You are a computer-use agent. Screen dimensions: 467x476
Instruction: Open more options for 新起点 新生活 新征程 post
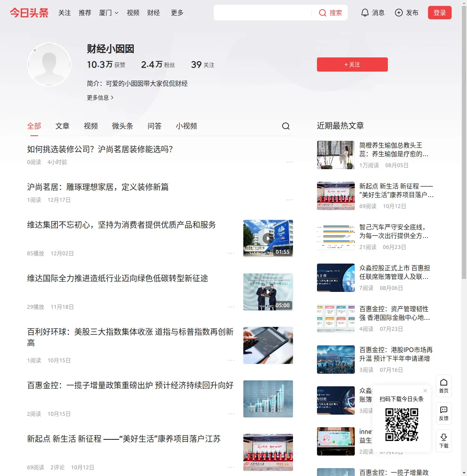coord(231,467)
